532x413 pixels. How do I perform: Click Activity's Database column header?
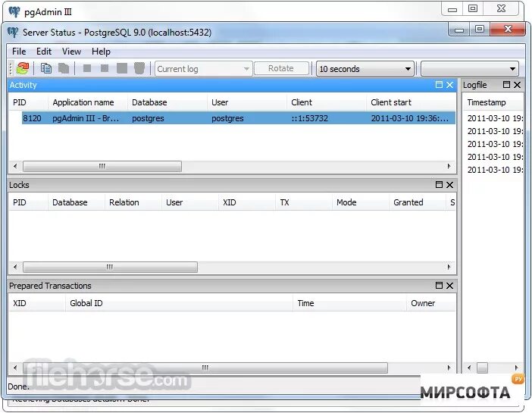click(167, 102)
